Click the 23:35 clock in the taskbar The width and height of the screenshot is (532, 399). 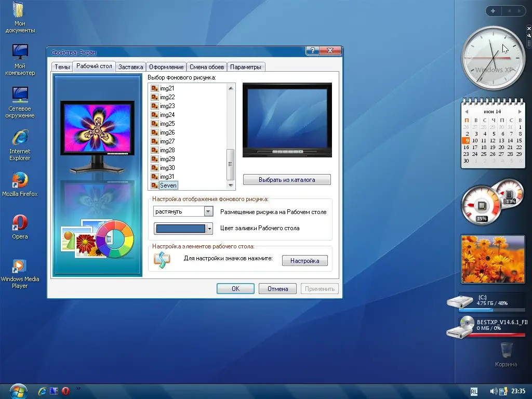pos(518,391)
